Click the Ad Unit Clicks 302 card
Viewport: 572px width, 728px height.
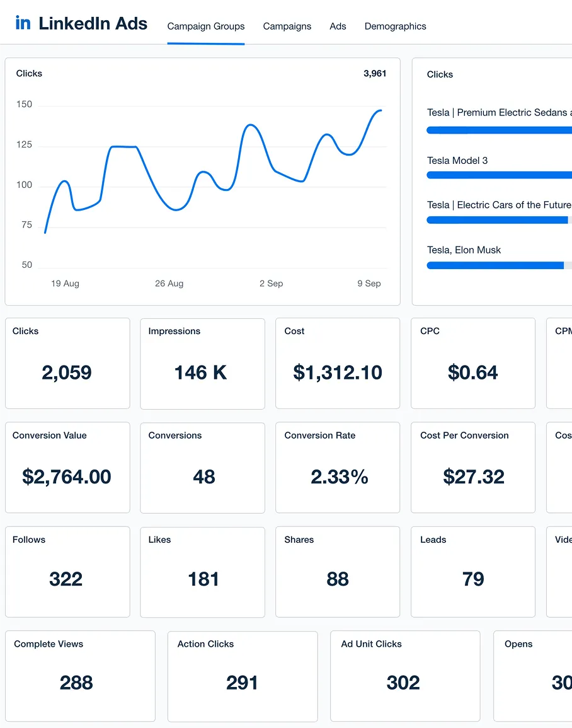[405, 676]
